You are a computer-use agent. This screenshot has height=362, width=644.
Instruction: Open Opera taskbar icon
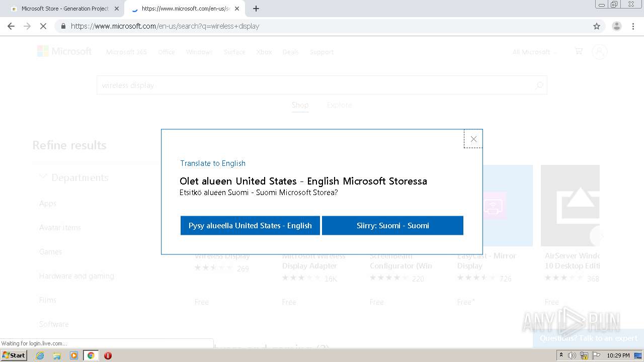(x=108, y=355)
